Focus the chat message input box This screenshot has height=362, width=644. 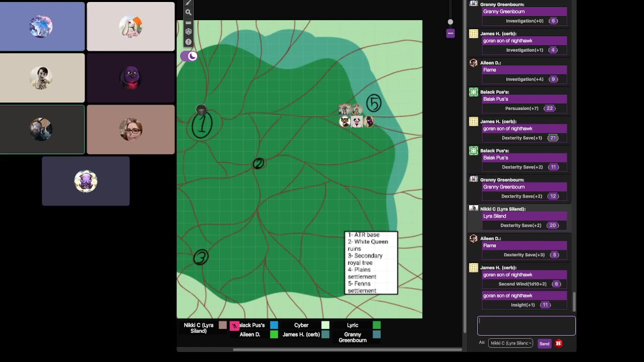(526, 325)
